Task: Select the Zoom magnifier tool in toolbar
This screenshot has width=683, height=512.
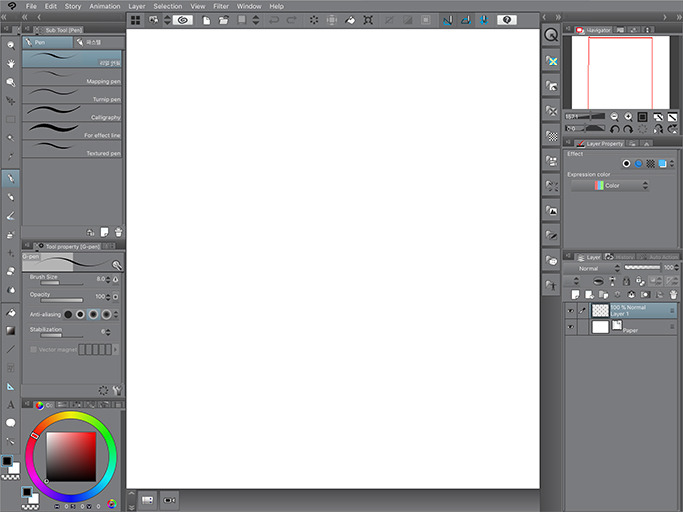Action: [x=10, y=45]
